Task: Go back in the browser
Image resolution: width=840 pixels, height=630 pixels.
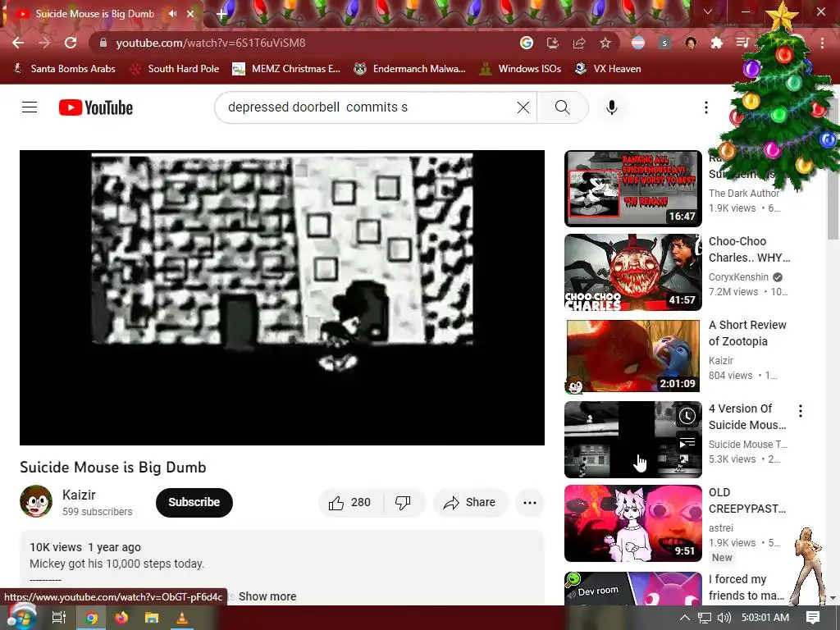Action: point(18,43)
